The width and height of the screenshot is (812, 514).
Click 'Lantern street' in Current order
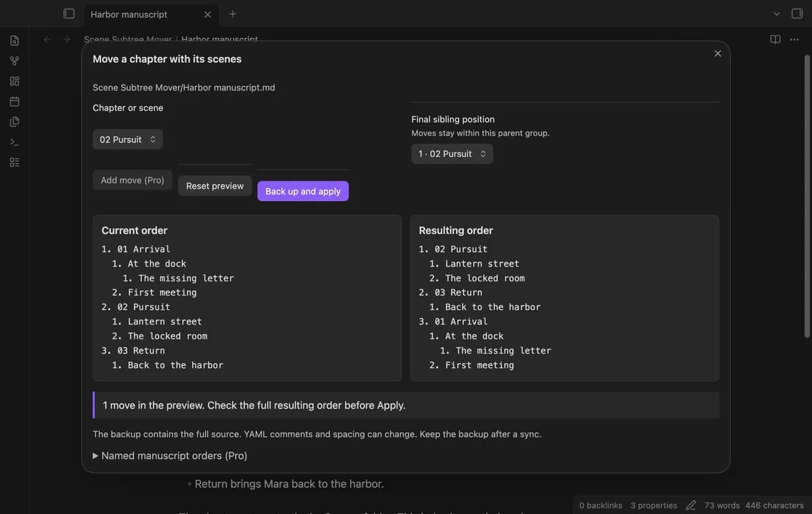click(x=165, y=321)
